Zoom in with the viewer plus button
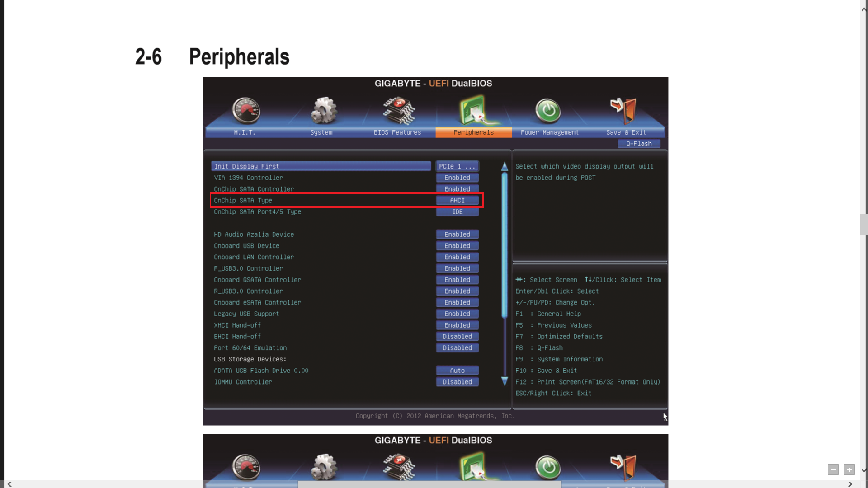868x488 pixels. (x=849, y=470)
